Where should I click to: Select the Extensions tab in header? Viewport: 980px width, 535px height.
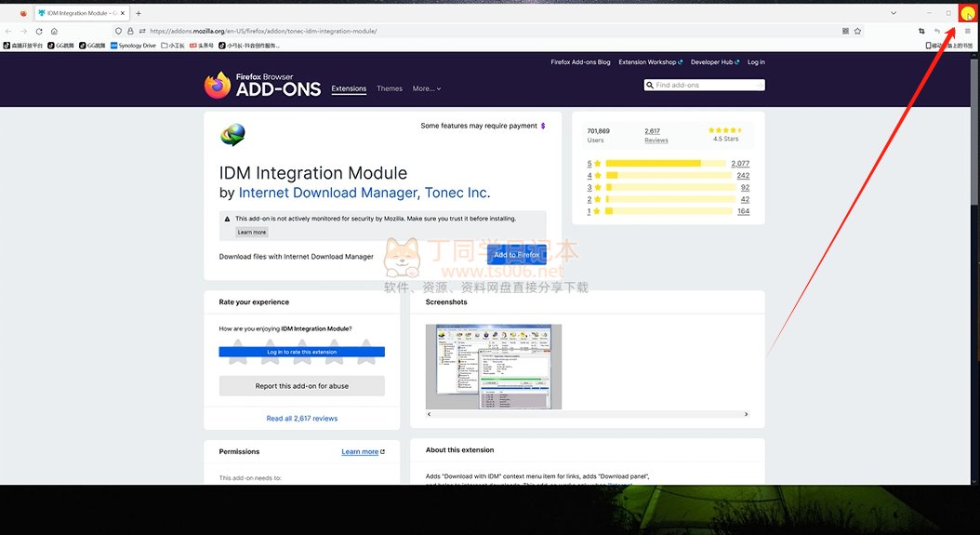pos(349,88)
